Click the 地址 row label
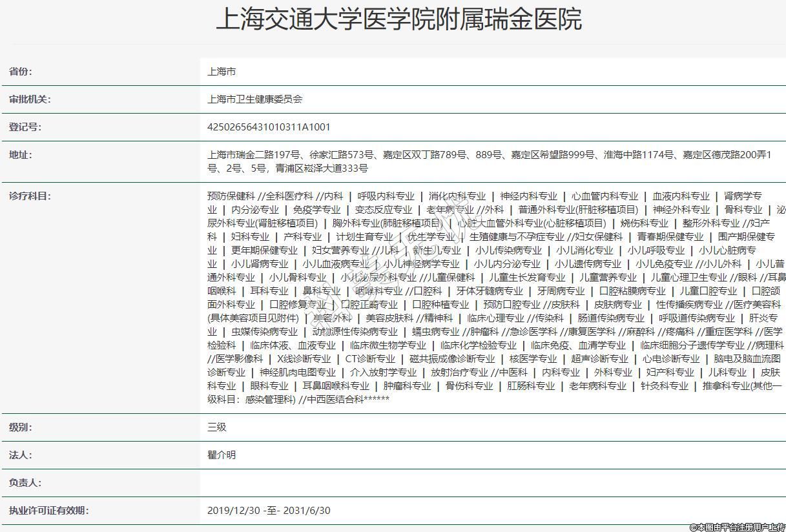Screen dimensions: 786x532 pos(20,155)
